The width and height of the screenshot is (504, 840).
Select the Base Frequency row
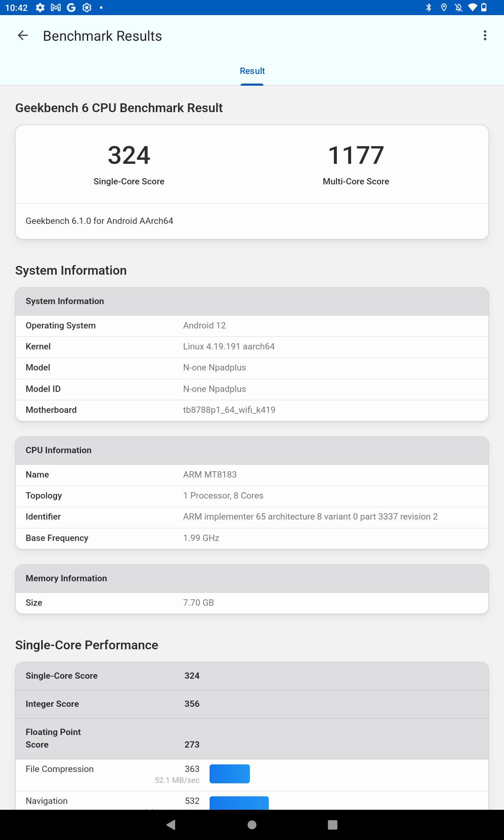pyautogui.click(x=252, y=538)
